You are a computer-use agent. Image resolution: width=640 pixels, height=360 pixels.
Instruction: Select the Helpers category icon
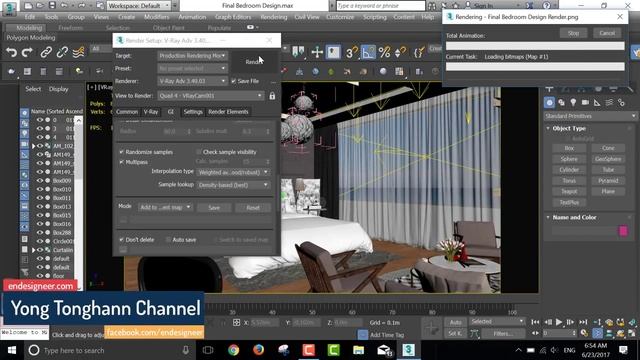[x=597, y=102]
